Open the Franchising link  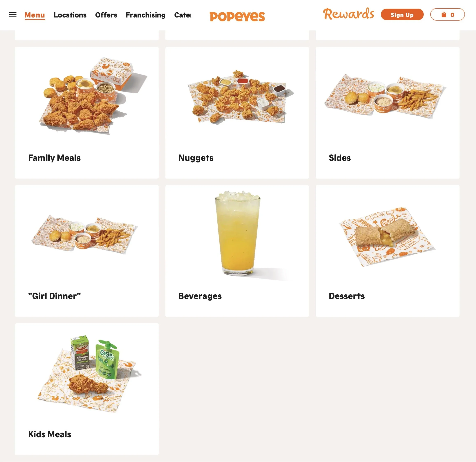146,15
